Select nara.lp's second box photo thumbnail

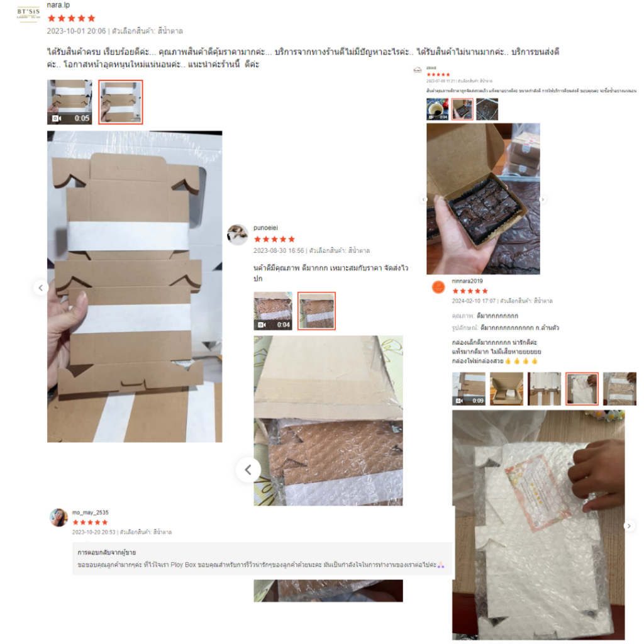point(121,102)
